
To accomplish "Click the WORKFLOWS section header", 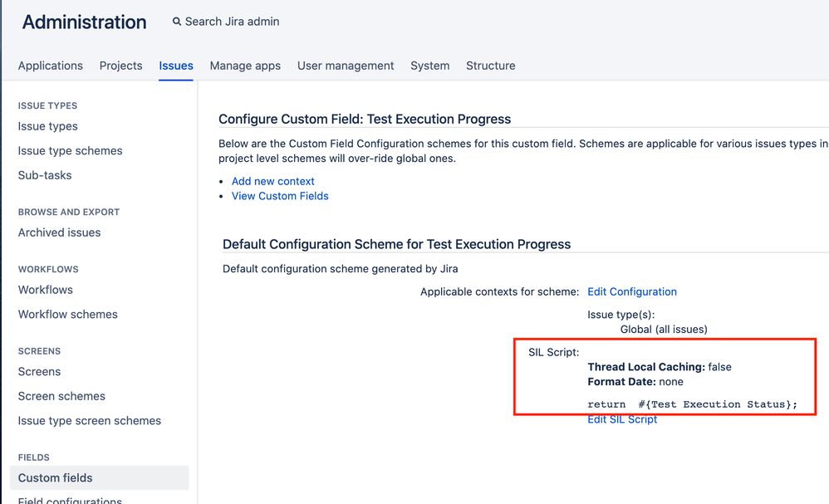I will 48,269.
